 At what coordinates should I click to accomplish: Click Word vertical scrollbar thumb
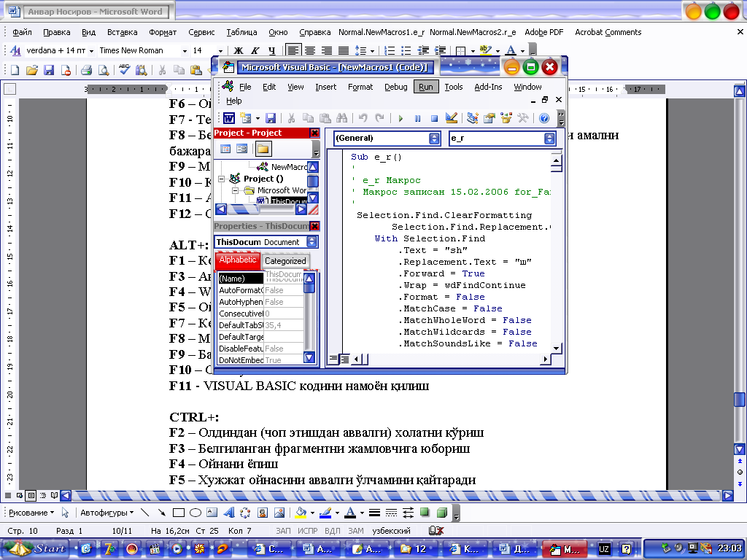[x=740, y=400]
